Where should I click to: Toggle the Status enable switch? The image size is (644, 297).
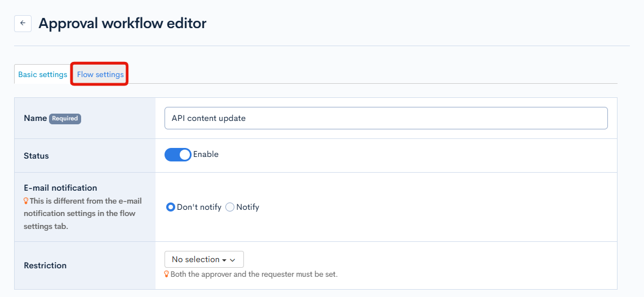pyautogui.click(x=178, y=155)
